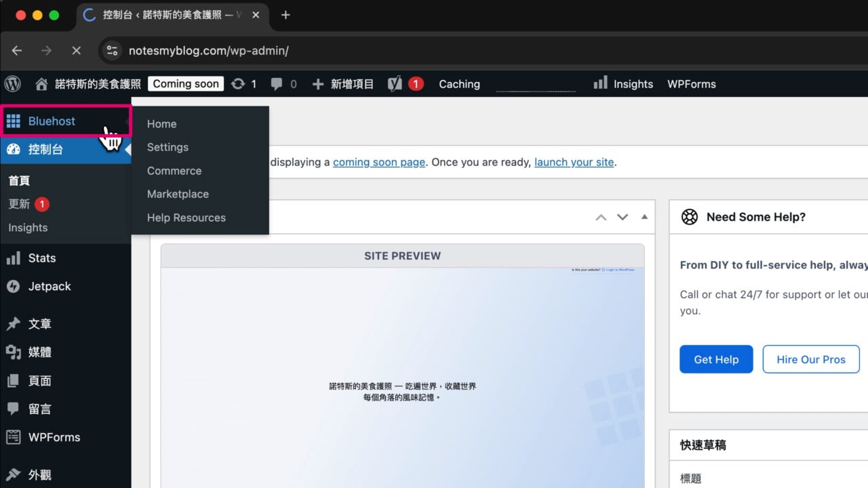Open the comments bubble icon
Image resolution: width=868 pixels, height=488 pixels.
tap(277, 83)
